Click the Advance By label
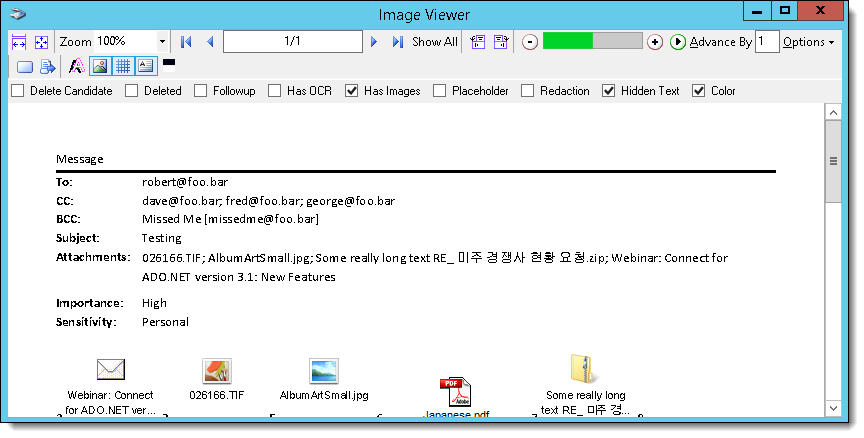Viewport: 864px width, 438px height. (721, 42)
